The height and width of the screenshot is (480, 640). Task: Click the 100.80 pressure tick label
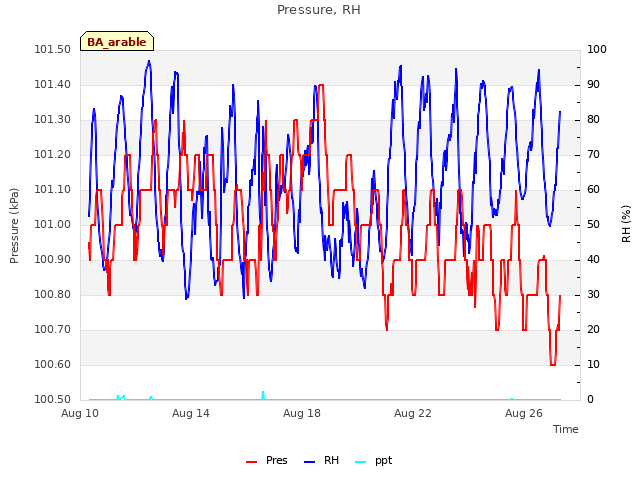(52, 294)
